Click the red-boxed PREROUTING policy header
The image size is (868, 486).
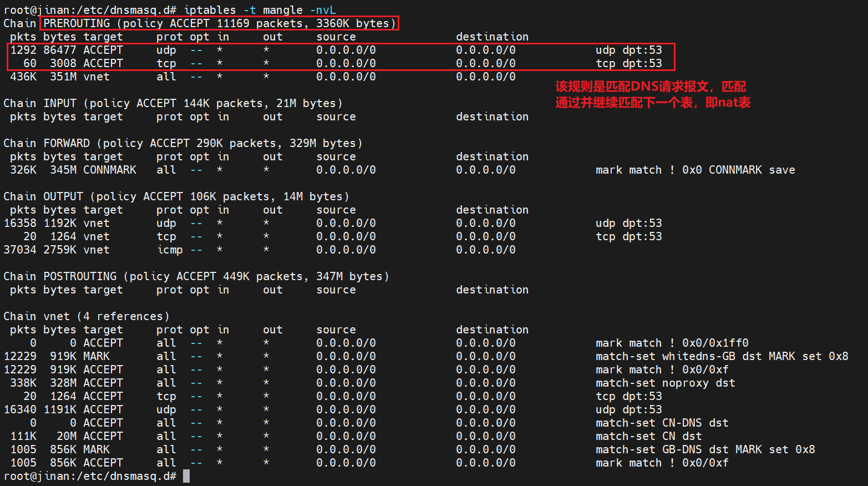219,23
